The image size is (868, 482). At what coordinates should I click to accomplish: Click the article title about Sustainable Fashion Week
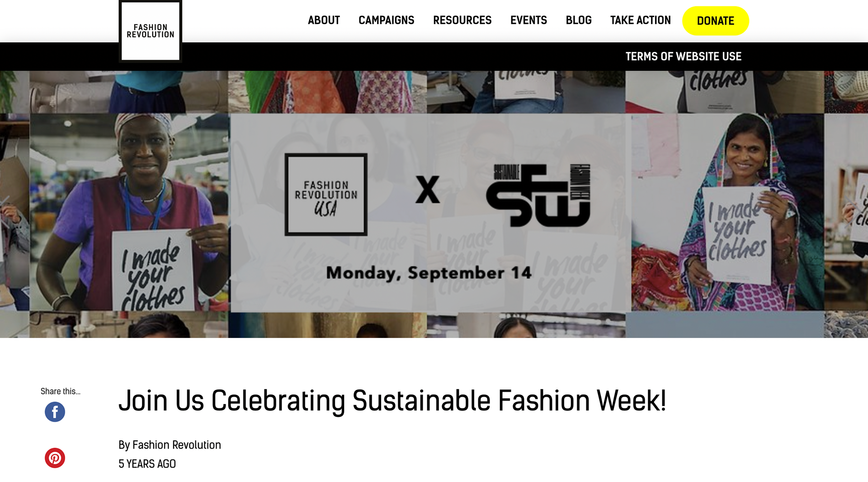392,401
